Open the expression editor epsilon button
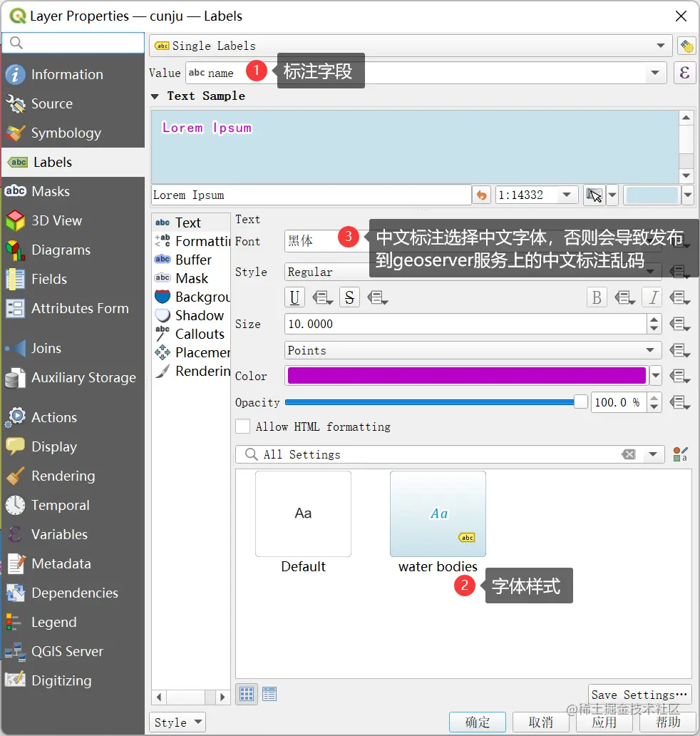Viewport: 700px width, 736px height. [x=684, y=73]
